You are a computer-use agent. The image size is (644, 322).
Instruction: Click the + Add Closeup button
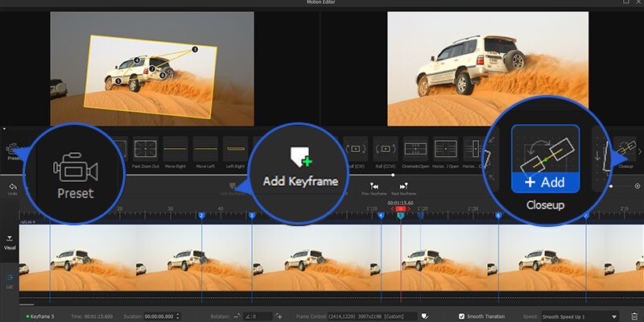coord(547,183)
